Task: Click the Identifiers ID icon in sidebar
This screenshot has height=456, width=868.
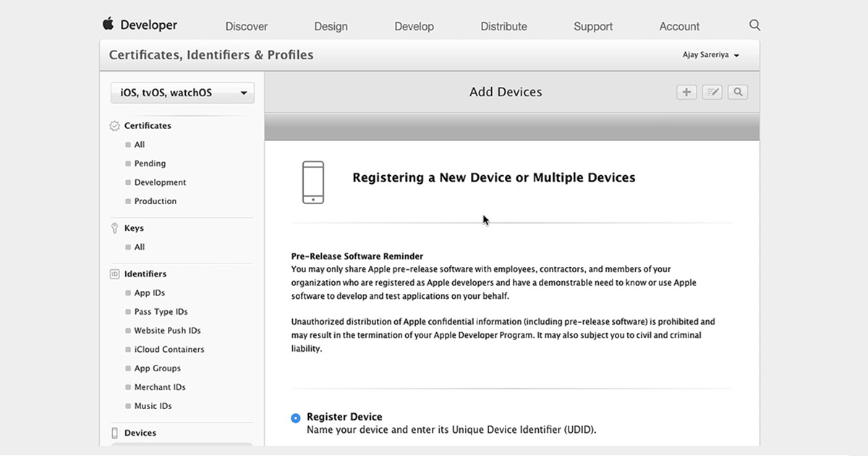Action: [x=114, y=274]
